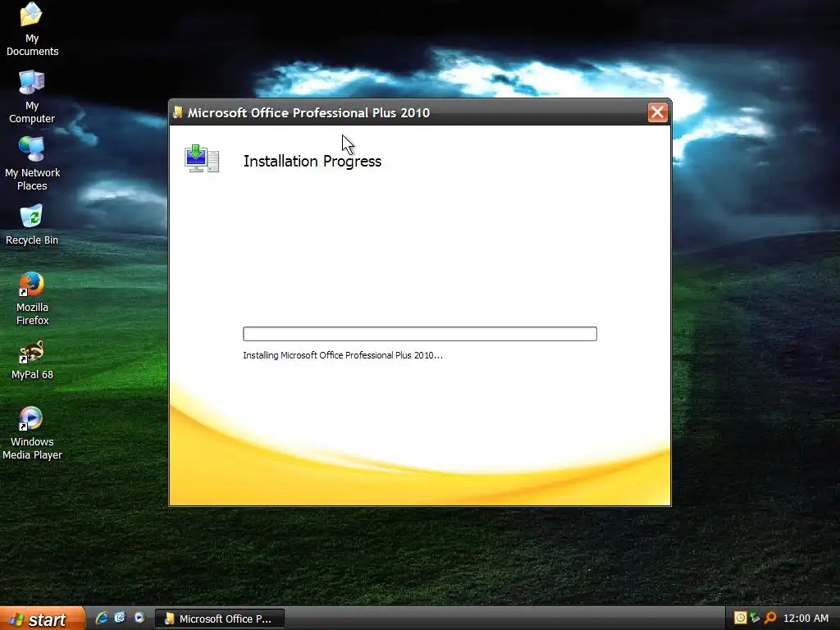The image size is (840, 630).
Task: Click the 'Installing Microsoft Office Professional Plus 2010...' status text
Action: pos(343,355)
